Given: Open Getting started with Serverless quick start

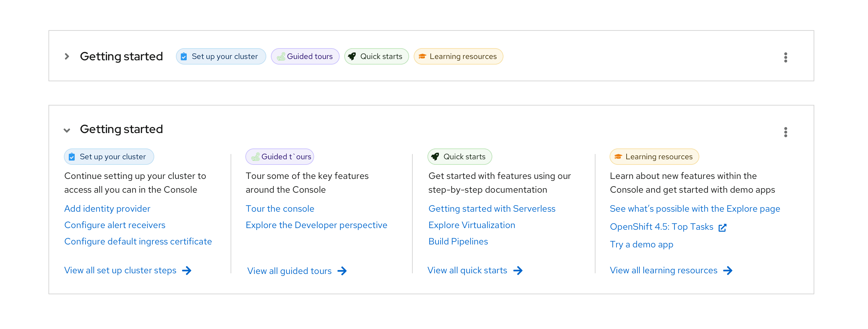Looking at the screenshot, I should 492,209.
